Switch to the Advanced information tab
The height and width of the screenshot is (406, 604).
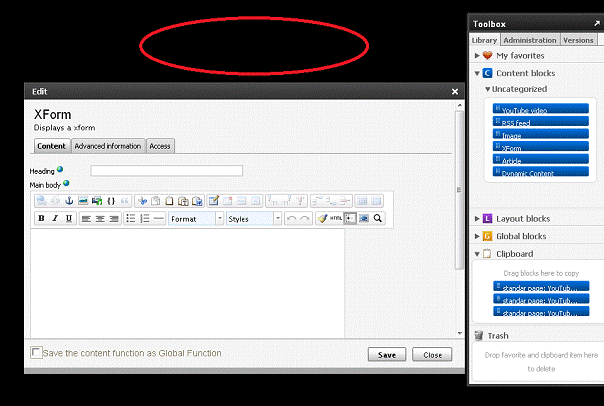pos(107,146)
